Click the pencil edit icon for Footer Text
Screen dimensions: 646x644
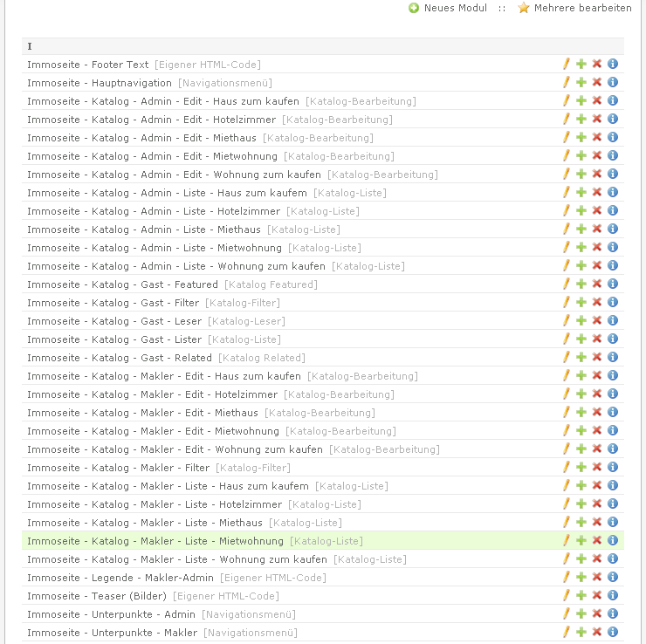(566, 64)
